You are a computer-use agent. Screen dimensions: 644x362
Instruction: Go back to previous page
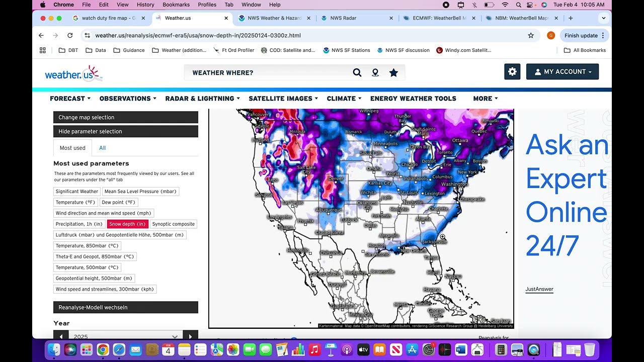tap(41, 36)
